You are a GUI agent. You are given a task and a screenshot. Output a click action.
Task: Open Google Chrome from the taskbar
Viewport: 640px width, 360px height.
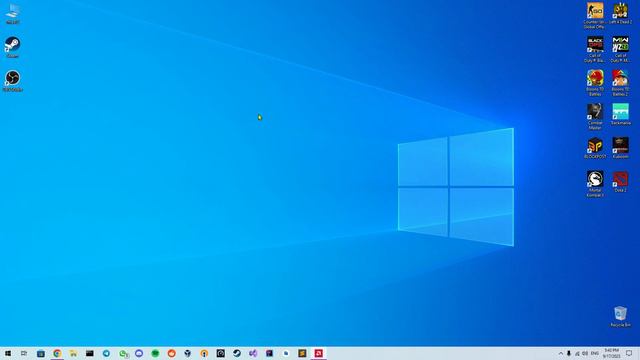[x=57, y=353]
